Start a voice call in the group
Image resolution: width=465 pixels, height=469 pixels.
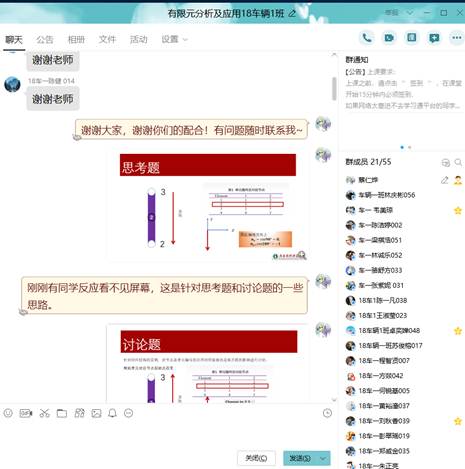click(x=367, y=38)
